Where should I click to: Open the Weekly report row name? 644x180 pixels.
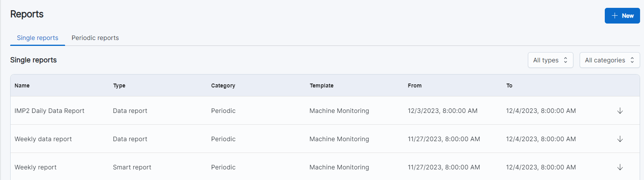pos(35,167)
